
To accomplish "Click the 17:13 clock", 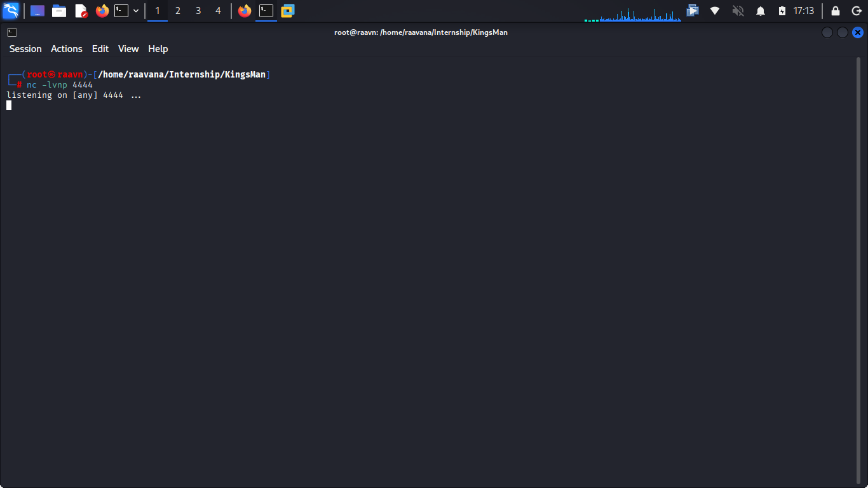I will click(804, 11).
